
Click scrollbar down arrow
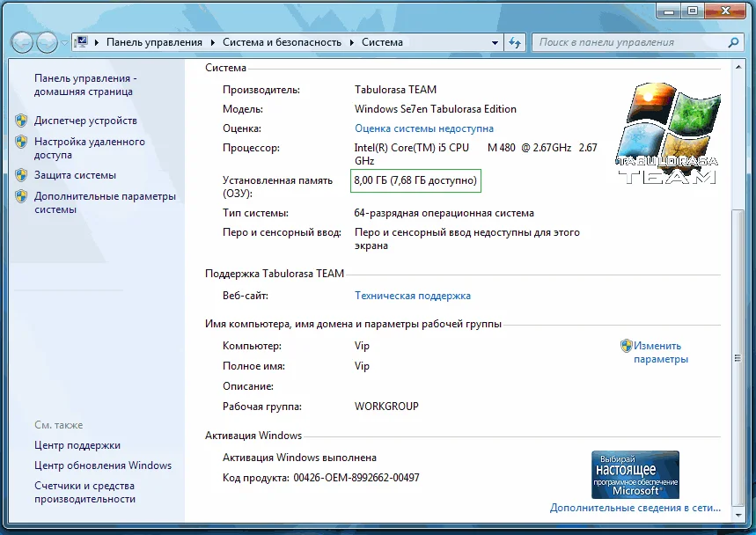pos(738,516)
